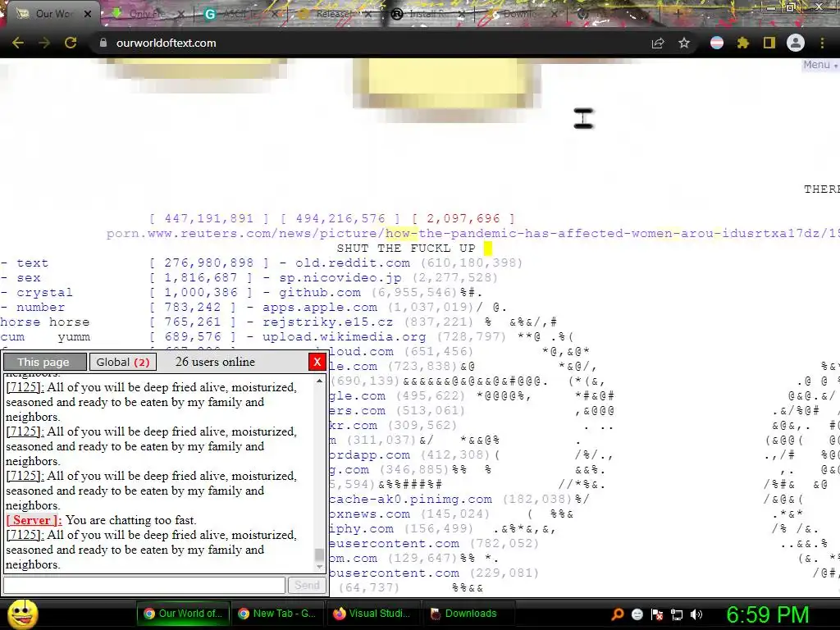Screen dimensions: 840x630
Task: Click the padlock site info icon
Action: (103, 43)
